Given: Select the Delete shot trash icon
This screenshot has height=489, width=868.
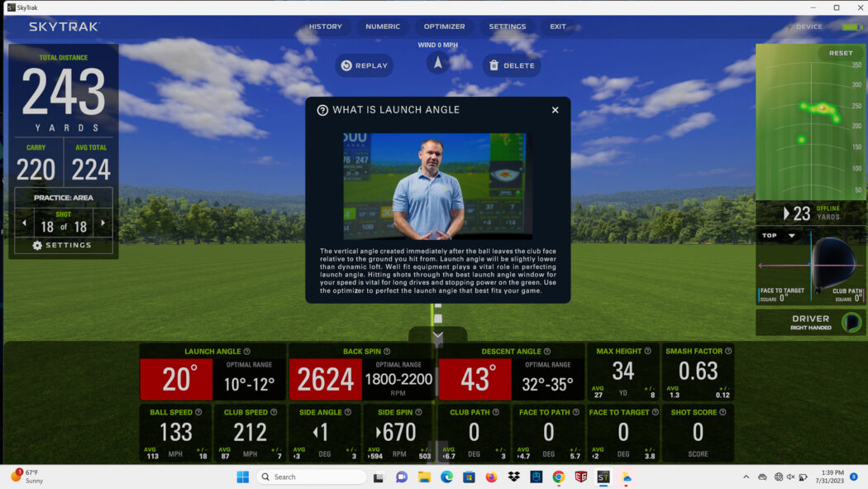Looking at the screenshot, I should pos(493,65).
